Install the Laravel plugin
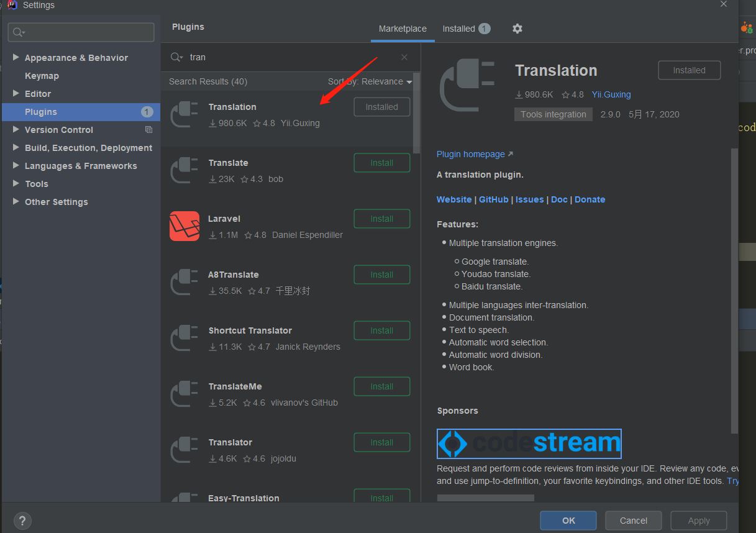The height and width of the screenshot is (533, 756). tap(382, 219)
